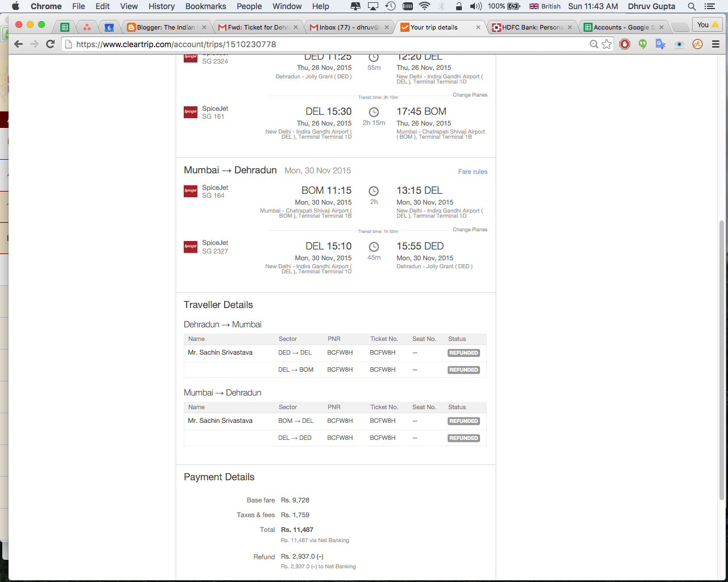The image size is (728, 582).
Task: Click the Bluetooth icon in menu bar
Action: click(441, 6)
